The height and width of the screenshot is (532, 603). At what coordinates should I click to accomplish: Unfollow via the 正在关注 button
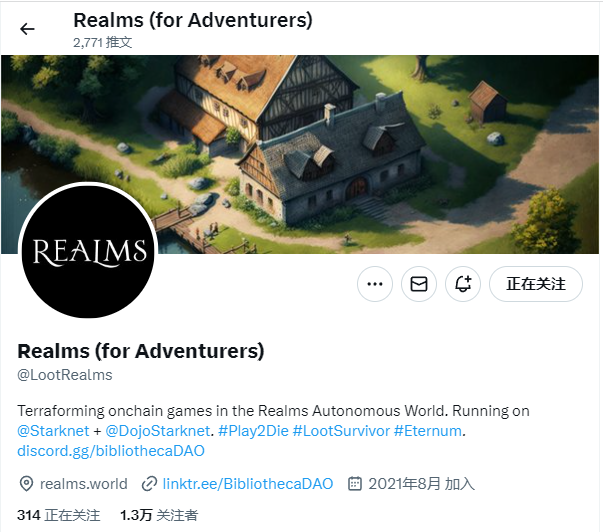point(536,284)
